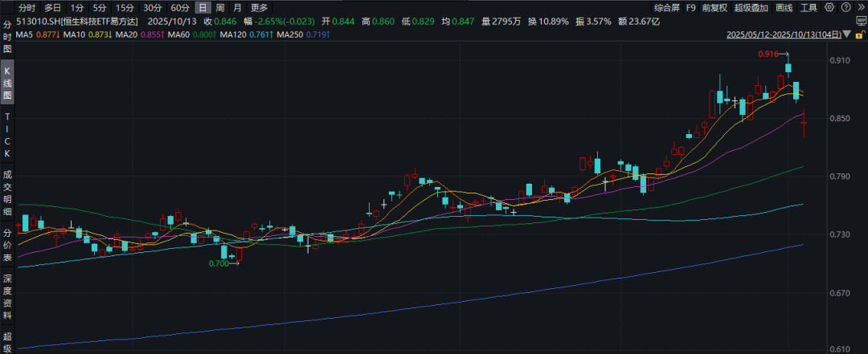
Task: Click the 0.916 high price marker
Action: (x=768, y=54)
